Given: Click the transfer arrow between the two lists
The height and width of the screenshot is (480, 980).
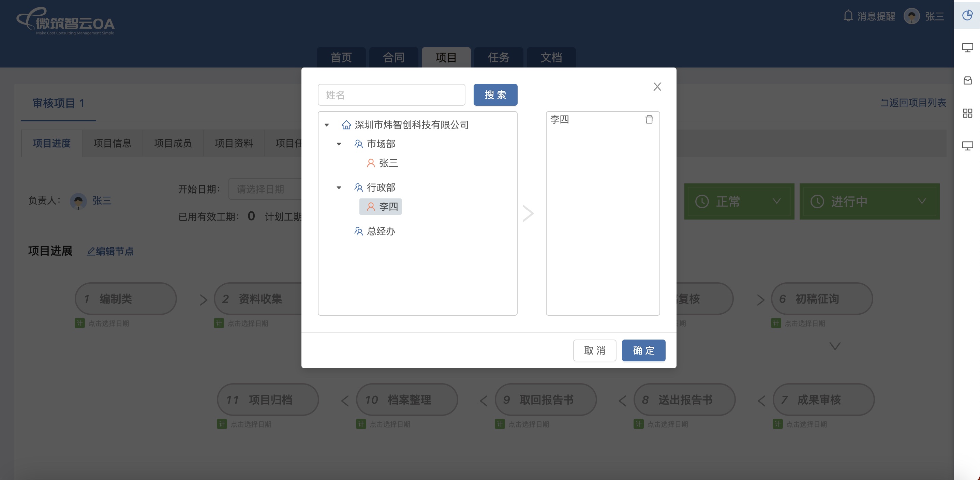Looking at the screenshot, I should 528,213.
